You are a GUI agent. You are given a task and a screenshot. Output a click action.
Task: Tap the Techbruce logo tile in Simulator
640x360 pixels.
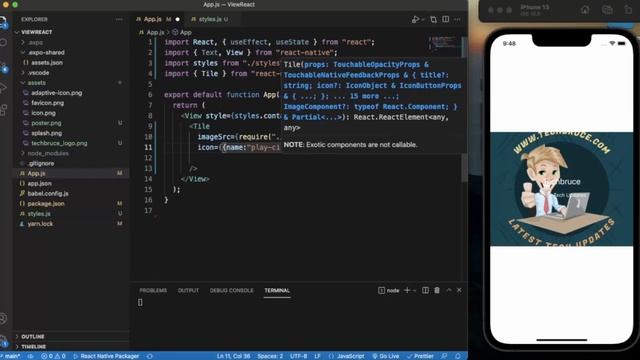562,189
